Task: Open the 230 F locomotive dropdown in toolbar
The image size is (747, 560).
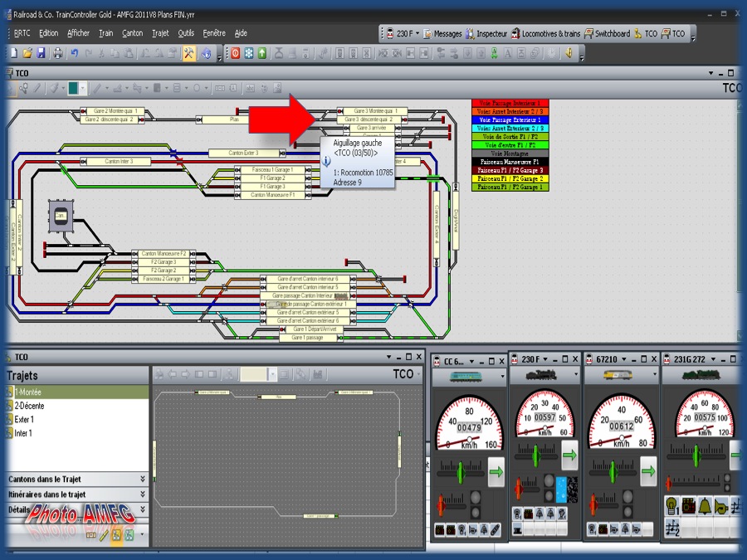Action: pyautogui.click(x=417, y=33)
